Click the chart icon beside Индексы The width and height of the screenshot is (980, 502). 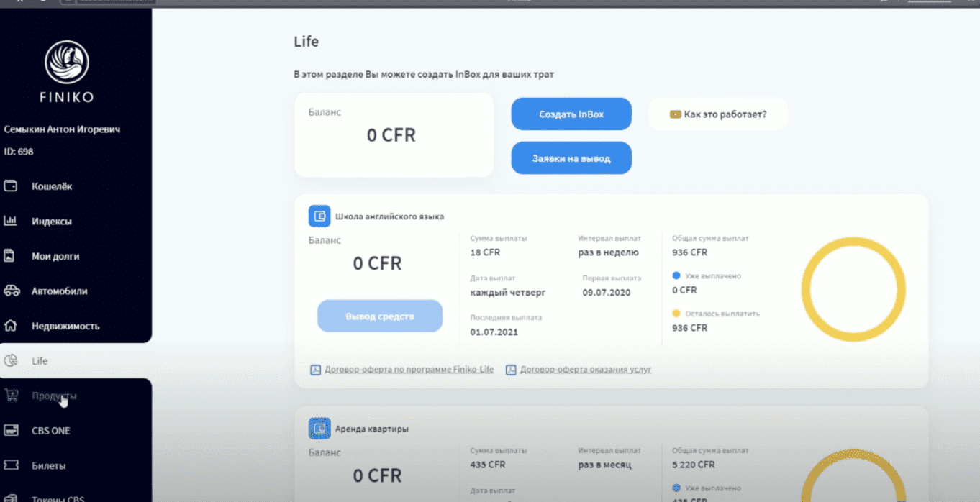11,221
